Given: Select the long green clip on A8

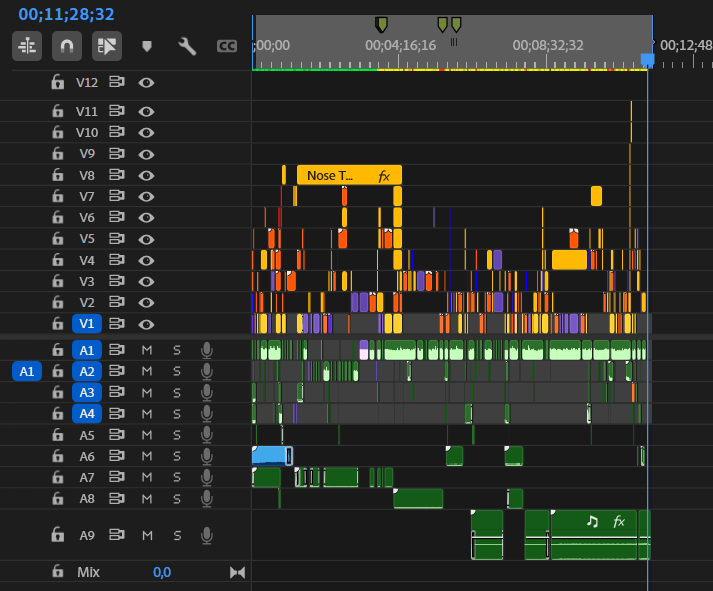Looking at the screenshot, I should point(418,498).
